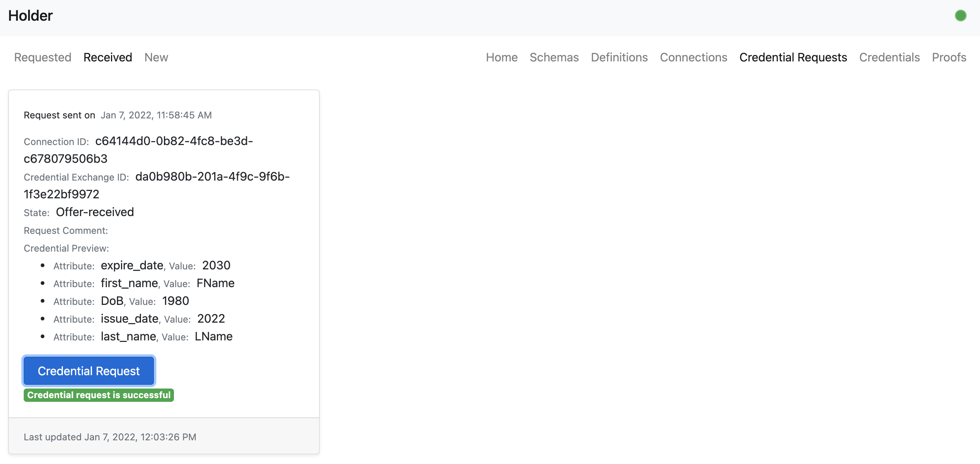Click the Credential Exchange ID value
Image resolution: width=980 pixels, height=464 pixels.
click(x=212, y=176)
